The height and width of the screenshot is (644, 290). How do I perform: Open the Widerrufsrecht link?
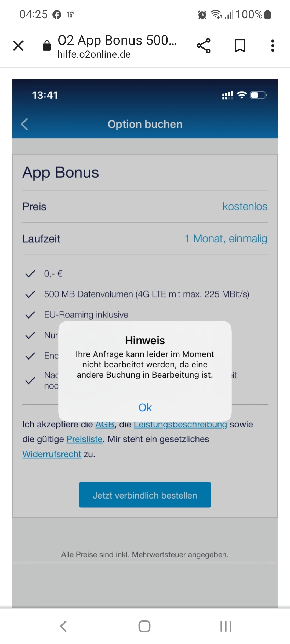(52, 454)
